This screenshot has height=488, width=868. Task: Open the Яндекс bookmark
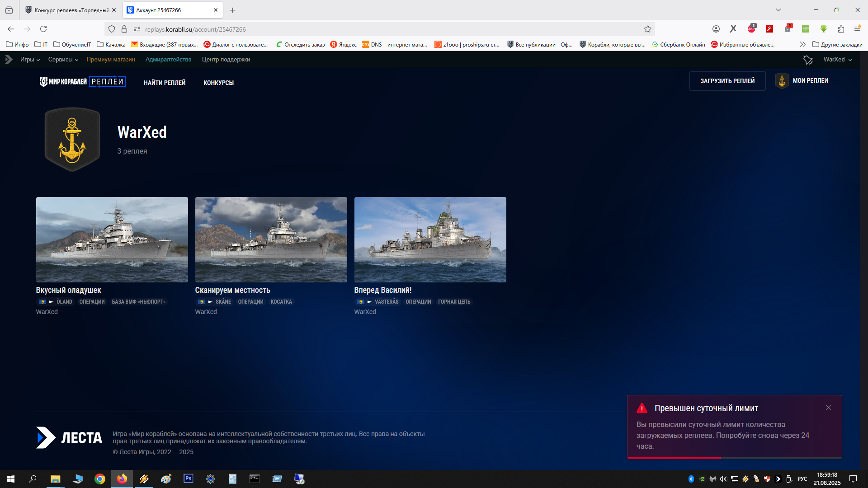(x=343, y=44)
